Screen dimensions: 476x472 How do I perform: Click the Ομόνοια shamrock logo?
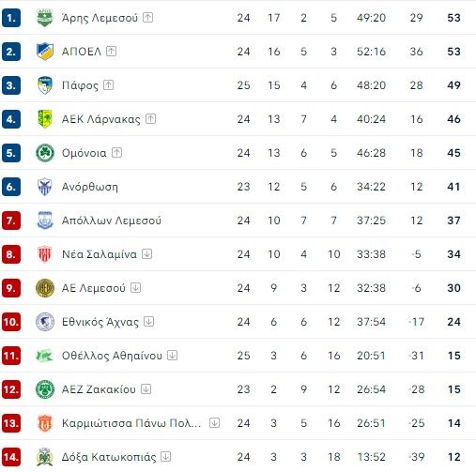[x=45, y=153]
